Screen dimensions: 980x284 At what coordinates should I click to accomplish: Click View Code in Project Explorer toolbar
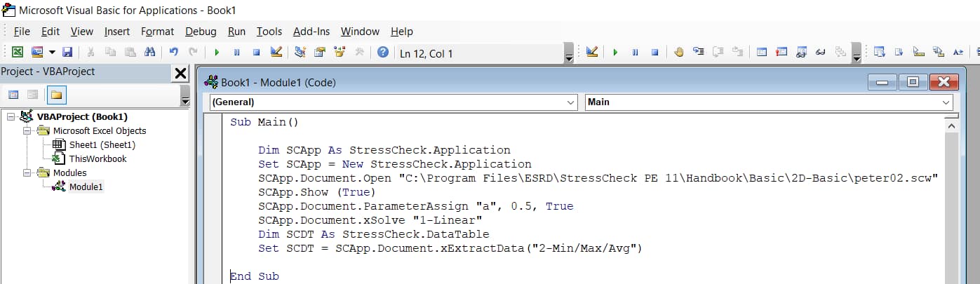(13, 95)
